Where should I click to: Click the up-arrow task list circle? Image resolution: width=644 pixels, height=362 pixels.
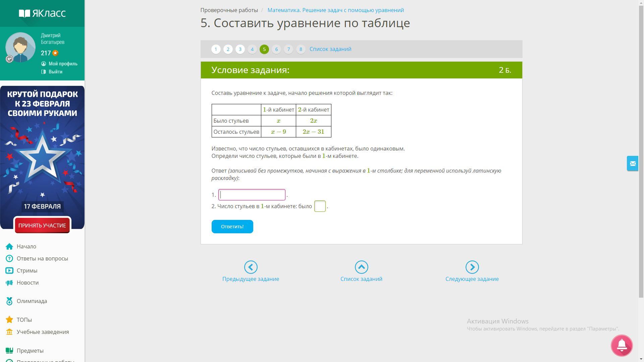click(x=361, y=267)
